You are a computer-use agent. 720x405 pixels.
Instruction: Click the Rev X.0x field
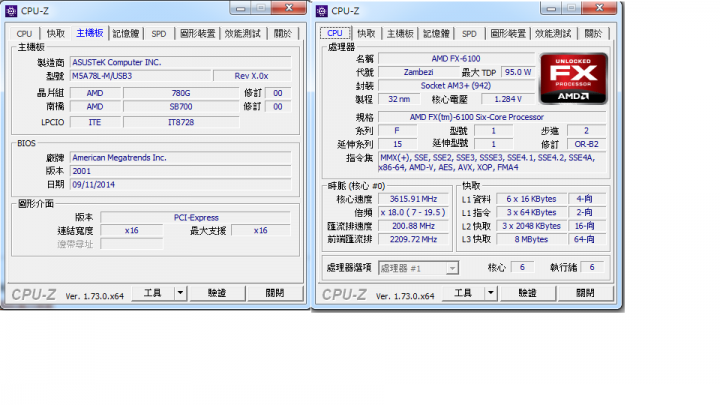(252, 76)
